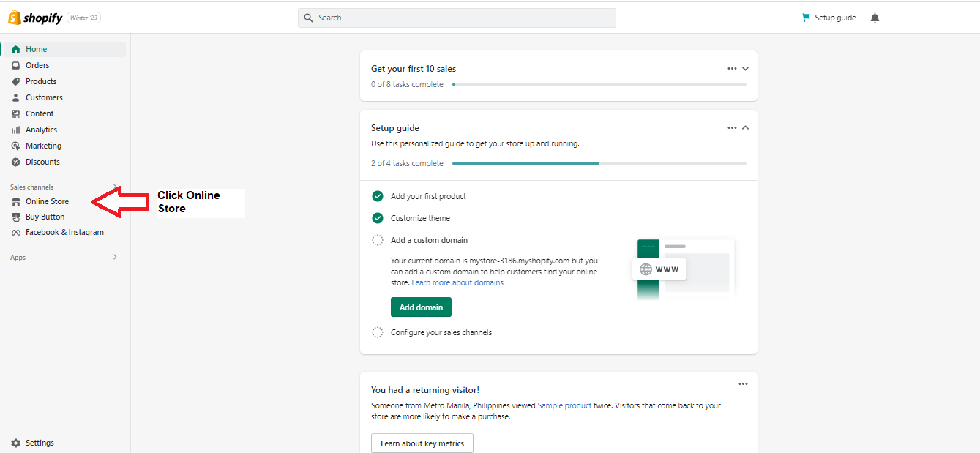Image resolution: width=980 pixels, height=453 pixels.
Task: Mark Configure your sales channels task circle
Action: tap(378, 332)
